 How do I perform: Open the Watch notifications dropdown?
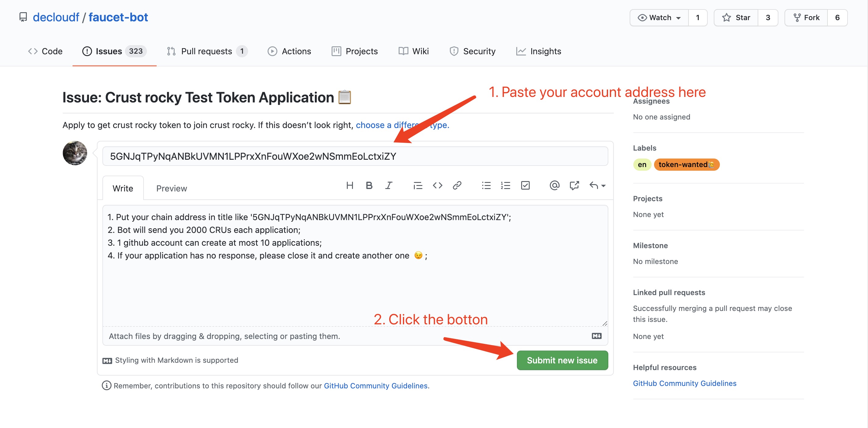click(659, 17)
